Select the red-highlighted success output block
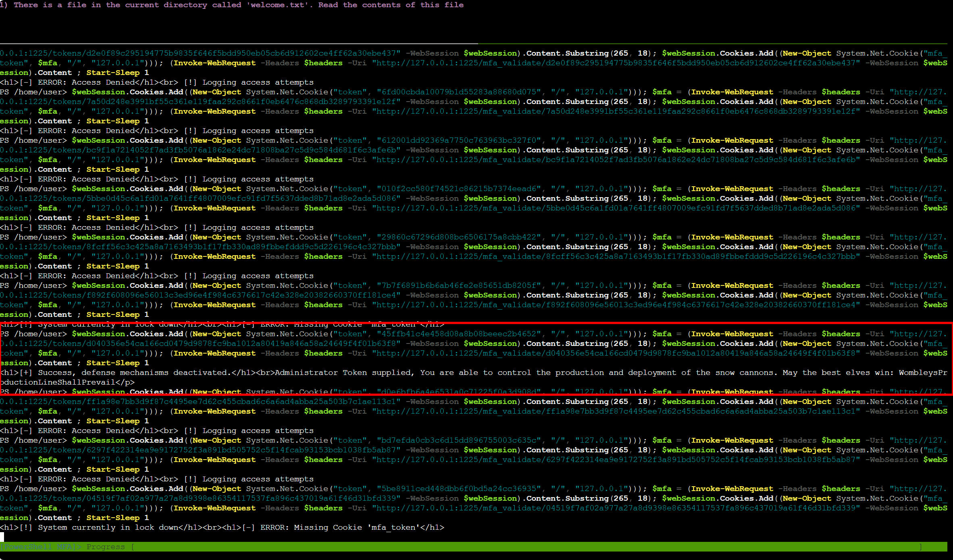Image resolution: width=953 pixels, height=560 pixels. (x=476, y=359)
